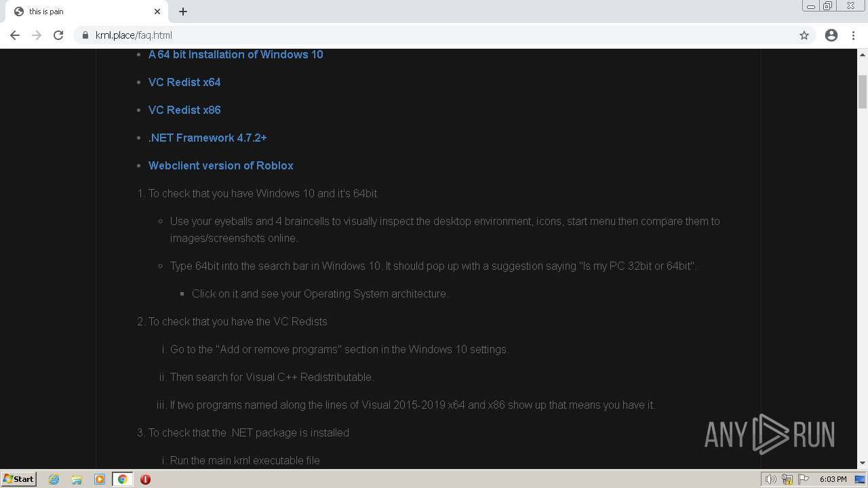Screen dimensions: 868x488
Task: Focus the address bar showing krnl.place/faq.html
Action: (x=434, y=35)
